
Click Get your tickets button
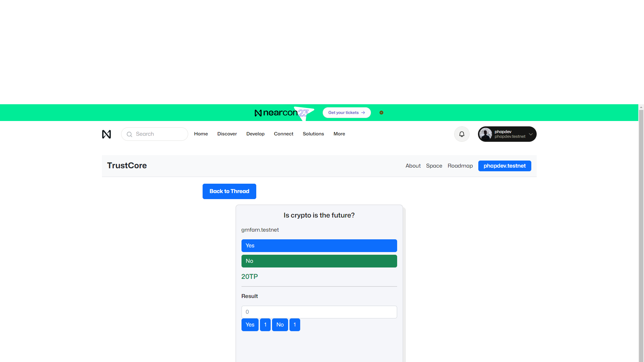click(x=346, y=113)
